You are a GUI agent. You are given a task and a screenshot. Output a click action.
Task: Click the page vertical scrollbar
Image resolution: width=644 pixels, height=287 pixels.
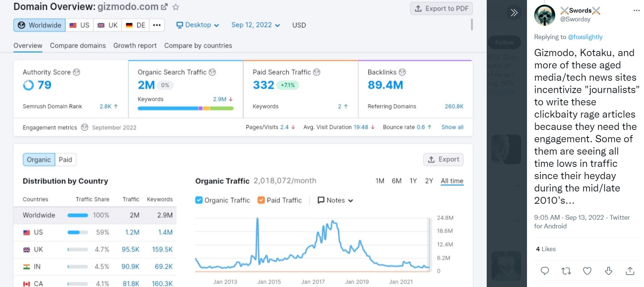click(x=471, y=25)
